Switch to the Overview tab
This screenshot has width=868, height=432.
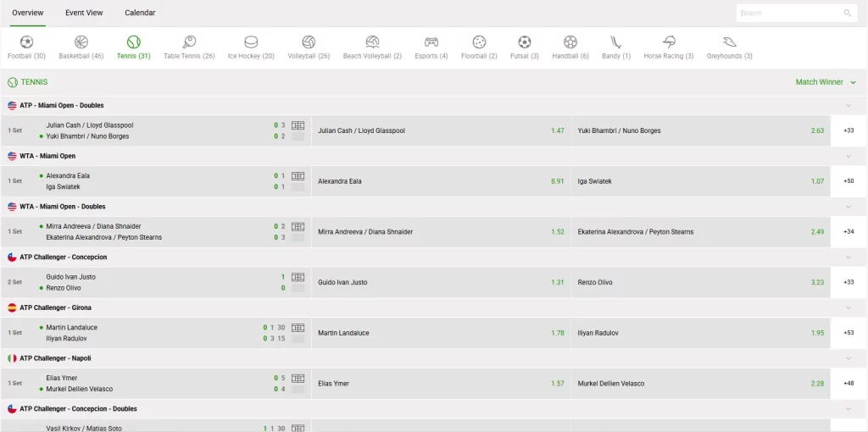coord(28,13)
